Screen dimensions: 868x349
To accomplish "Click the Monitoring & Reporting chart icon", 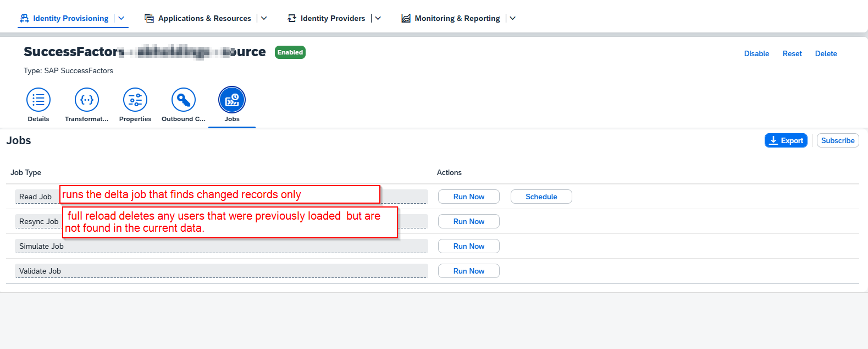I will coord(406,18).
